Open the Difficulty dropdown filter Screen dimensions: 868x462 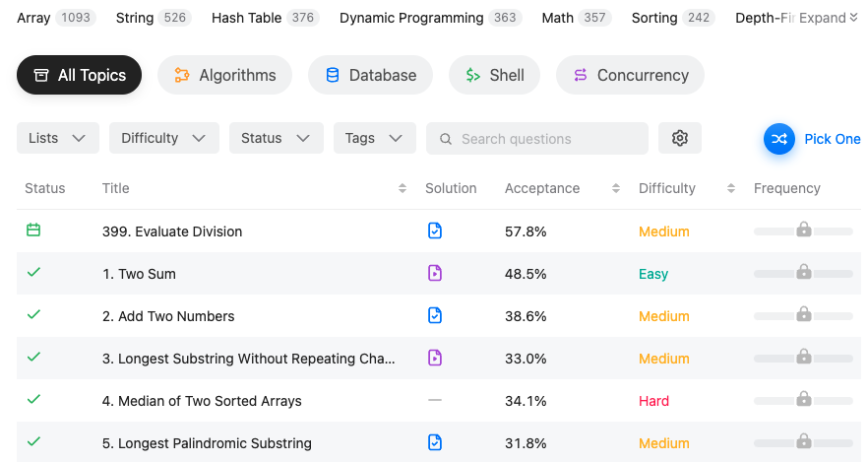163,138
